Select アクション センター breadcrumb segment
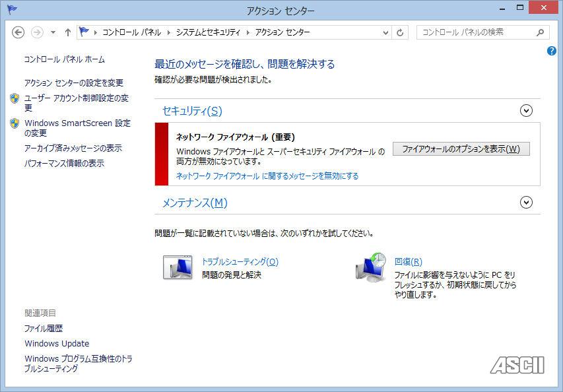This screenshot has height=392, width=563. [282, 32]
